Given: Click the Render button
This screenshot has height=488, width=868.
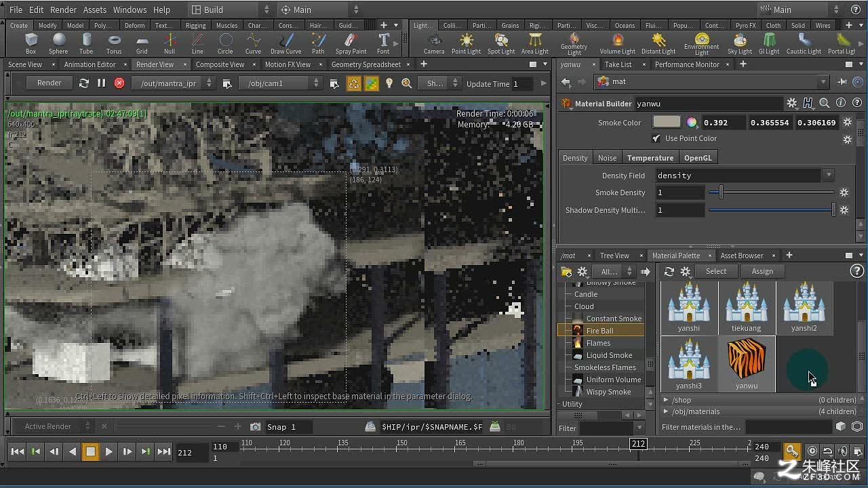Looking at the screenshot, I should [49, 83].
